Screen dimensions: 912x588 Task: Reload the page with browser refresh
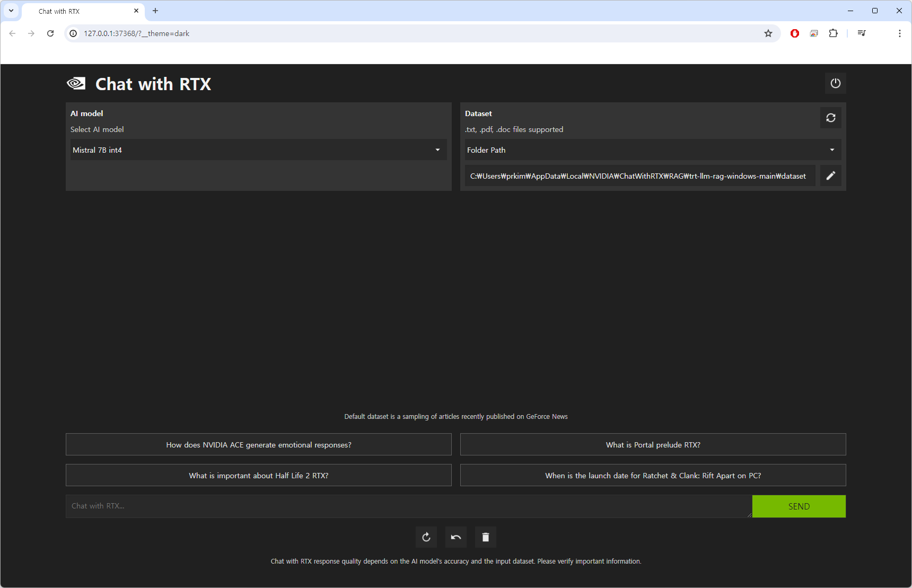pos(50,33)
